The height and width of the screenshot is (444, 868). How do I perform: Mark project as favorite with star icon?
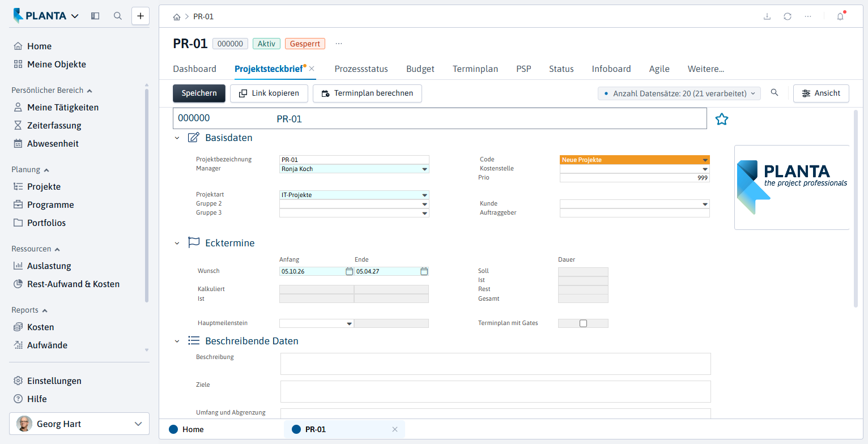click(x=721, y=119)
